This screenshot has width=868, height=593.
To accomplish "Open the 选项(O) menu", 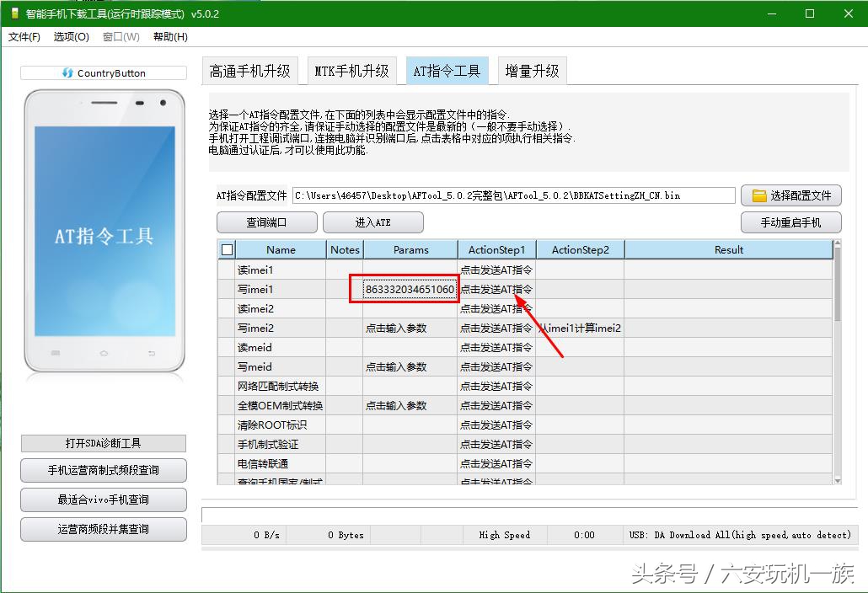I will coord(72,37).
